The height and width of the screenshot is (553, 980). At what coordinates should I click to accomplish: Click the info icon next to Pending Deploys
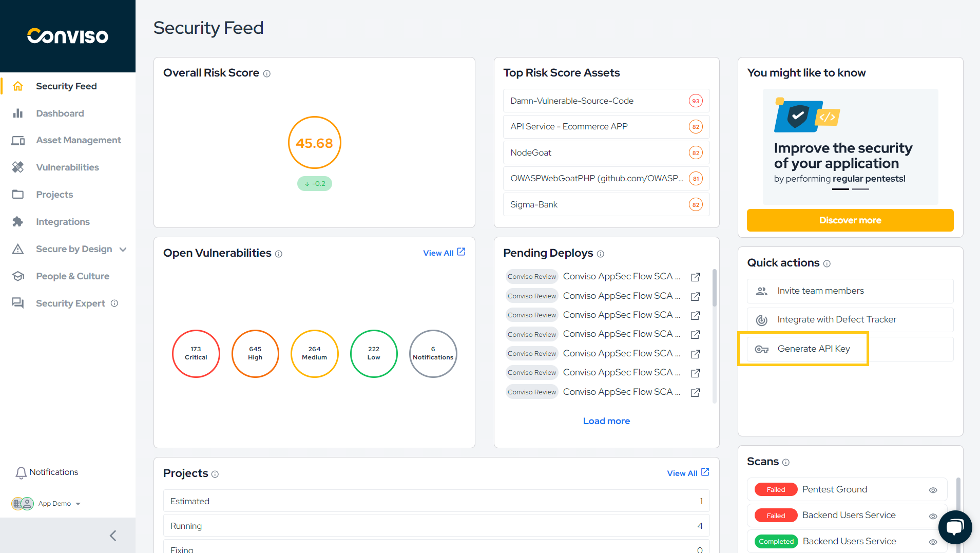point(601,254)
